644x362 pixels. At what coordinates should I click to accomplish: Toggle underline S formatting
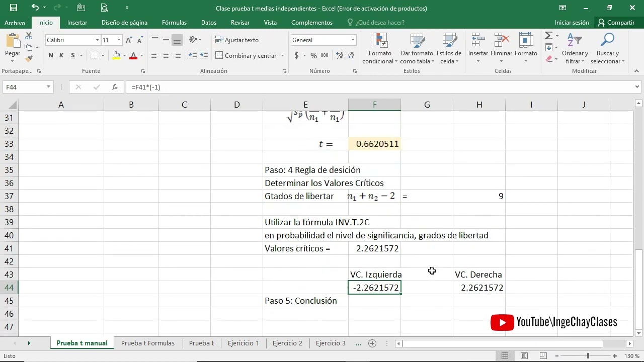(x=73, y=55)
